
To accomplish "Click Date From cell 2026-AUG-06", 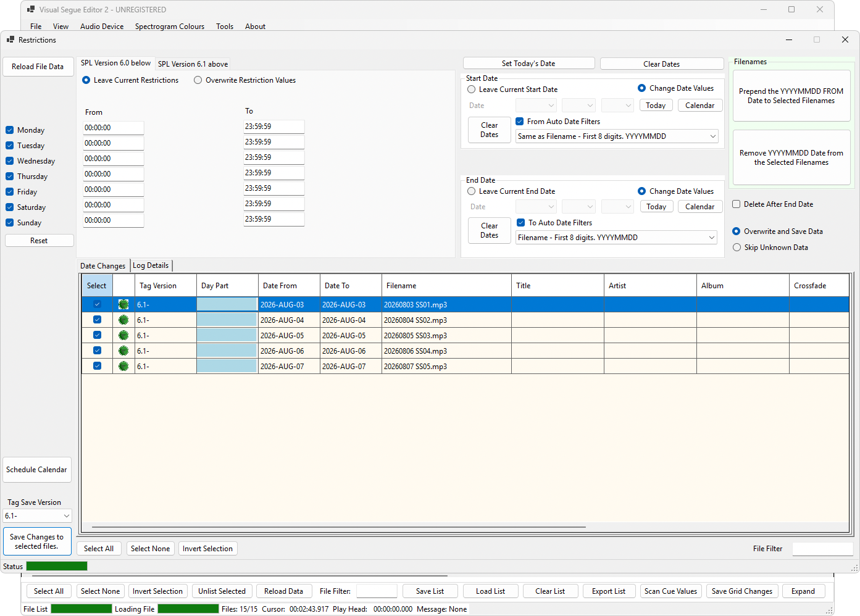I will pos(289,351).
